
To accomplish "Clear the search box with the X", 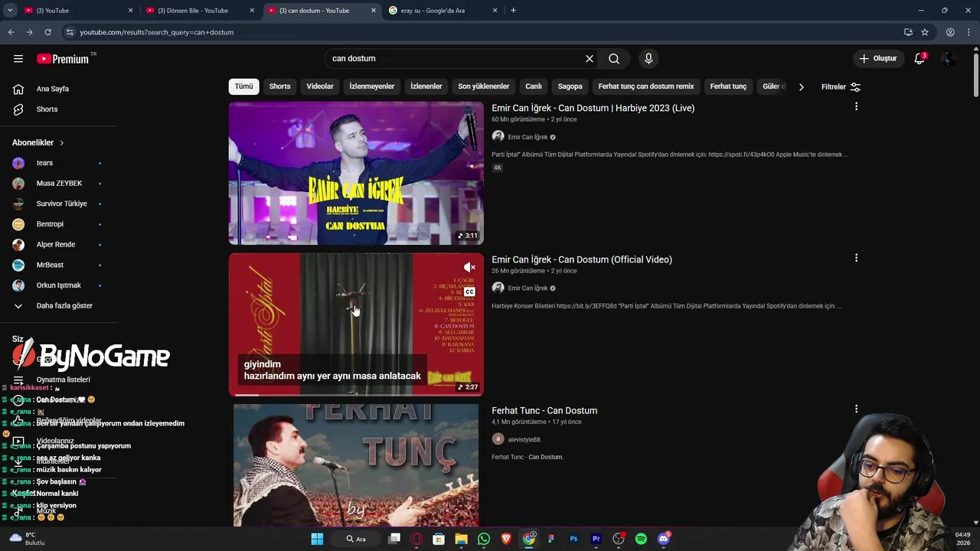I will tap(590, 59).
